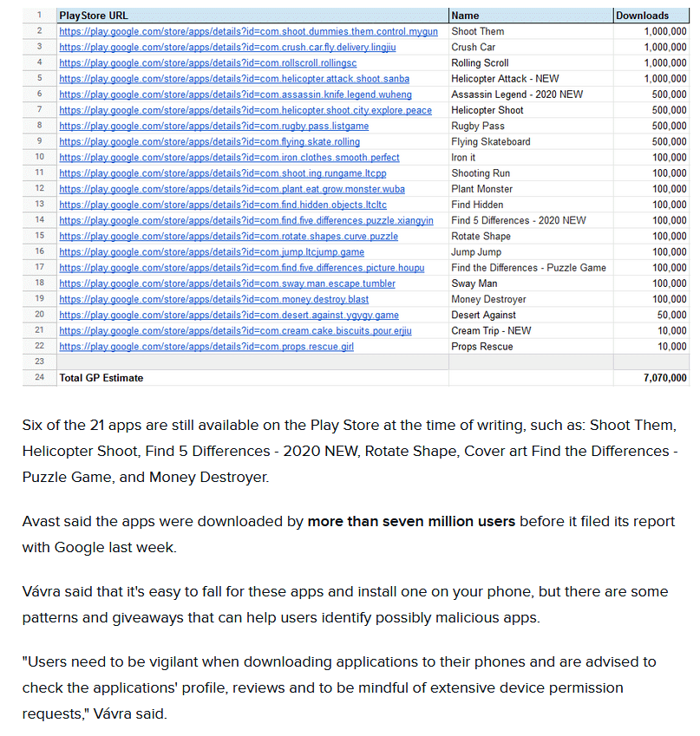Image resolution: width=700 pixels, height=736 pixels.
Task: Click the Find Hidden name cell
Action: (531, 205)
